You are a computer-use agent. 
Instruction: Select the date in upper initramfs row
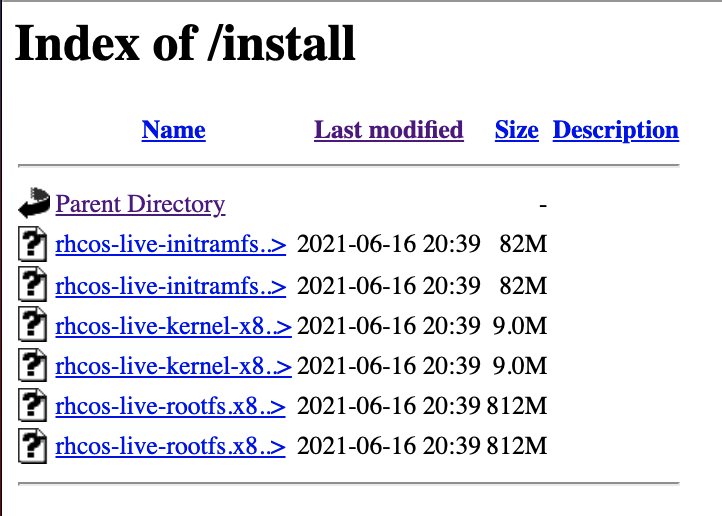tap(389, 244)
